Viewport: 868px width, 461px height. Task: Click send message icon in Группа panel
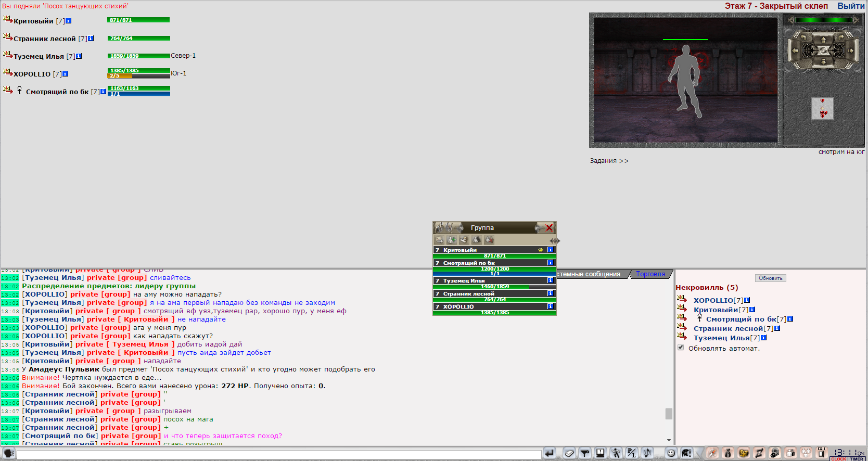coord(439,240)
